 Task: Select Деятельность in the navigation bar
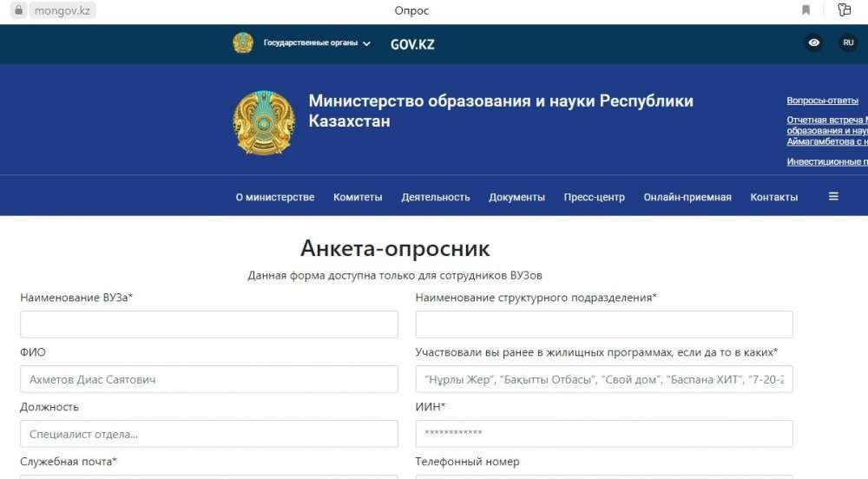point(435,197)
